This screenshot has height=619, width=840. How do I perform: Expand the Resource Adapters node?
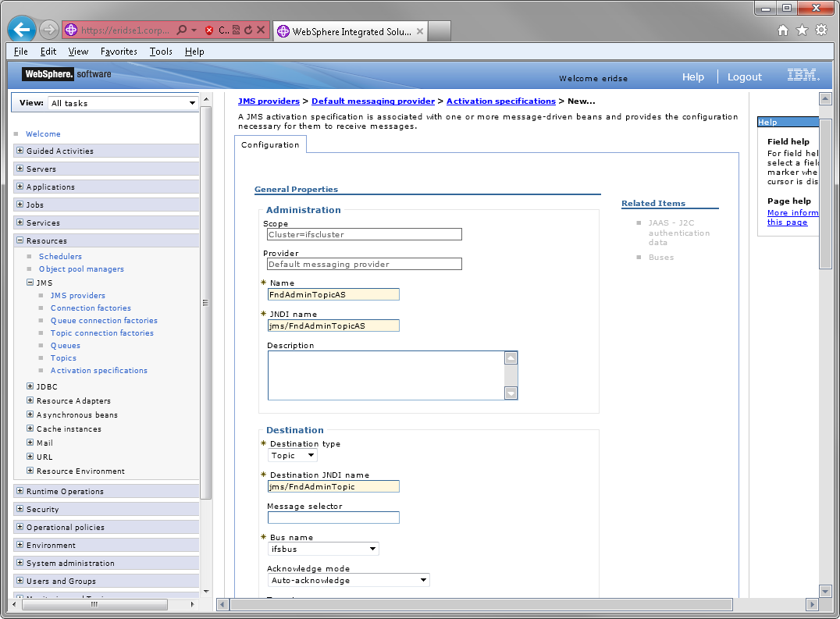pyautogui.click(x=30, y=400)
